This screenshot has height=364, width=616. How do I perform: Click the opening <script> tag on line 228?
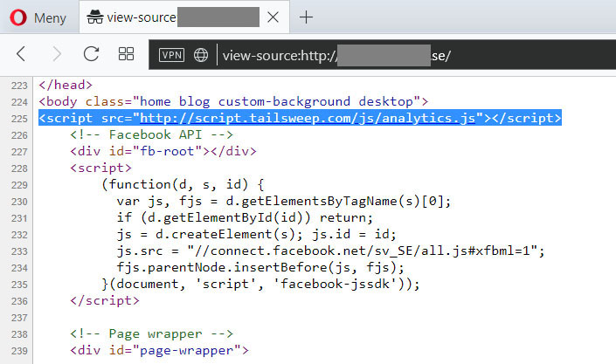[x=100, y=168]
